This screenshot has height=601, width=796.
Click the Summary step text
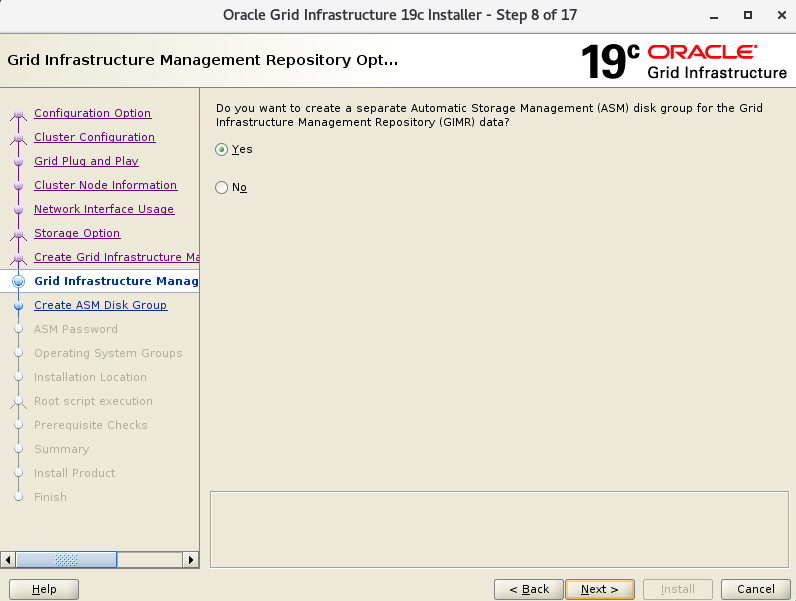click(61, 449)
